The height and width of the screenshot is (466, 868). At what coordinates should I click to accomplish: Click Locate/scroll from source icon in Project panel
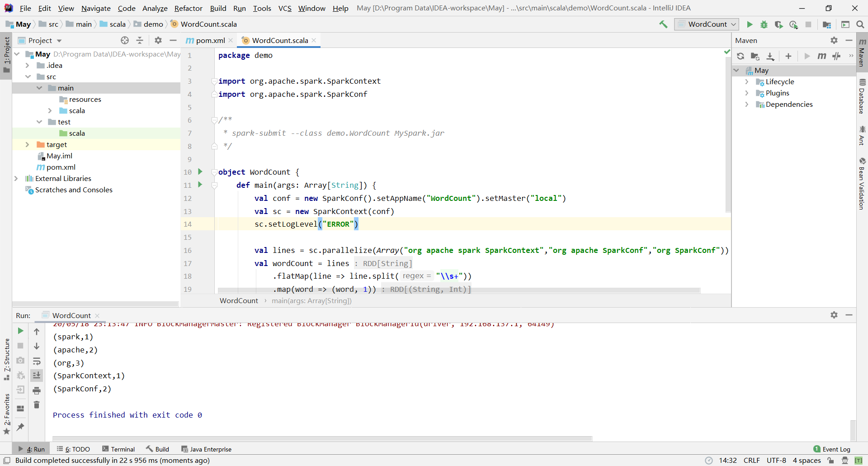click(x=125, y=40)
